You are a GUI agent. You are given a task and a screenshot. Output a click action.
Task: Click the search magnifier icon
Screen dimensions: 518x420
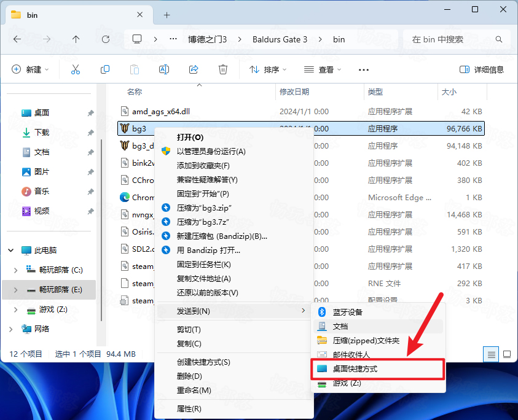[x=499, y=40]
